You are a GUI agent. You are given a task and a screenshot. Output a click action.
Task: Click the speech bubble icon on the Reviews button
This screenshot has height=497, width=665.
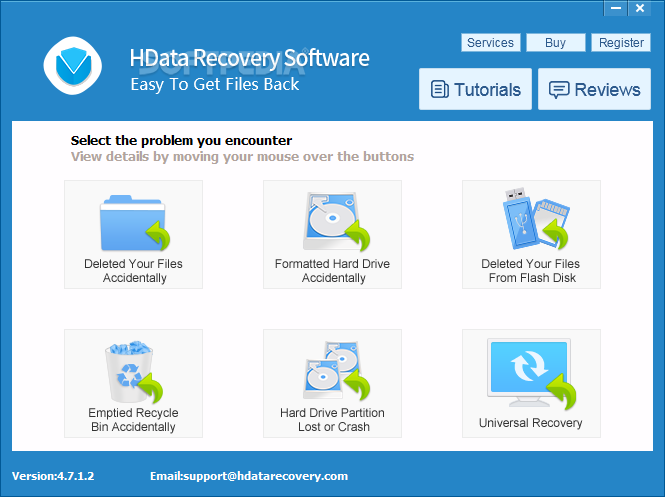[x=559, y=90]
